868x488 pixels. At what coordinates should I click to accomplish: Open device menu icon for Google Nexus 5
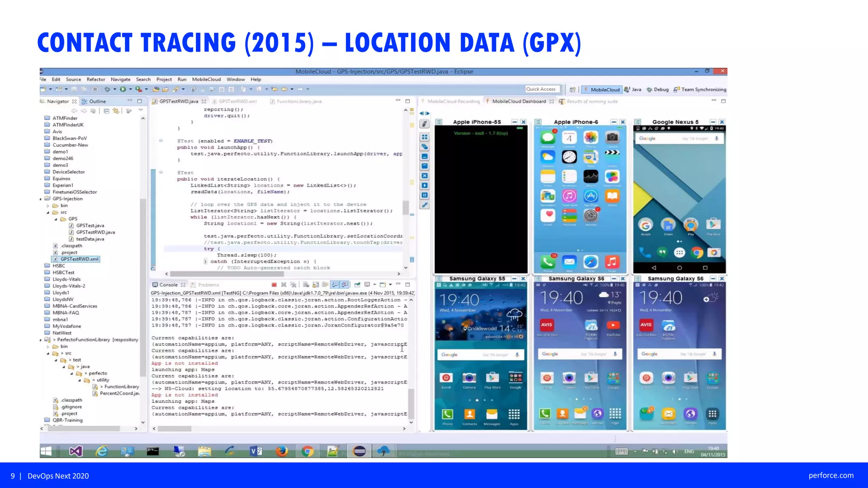tap(637, 122)
